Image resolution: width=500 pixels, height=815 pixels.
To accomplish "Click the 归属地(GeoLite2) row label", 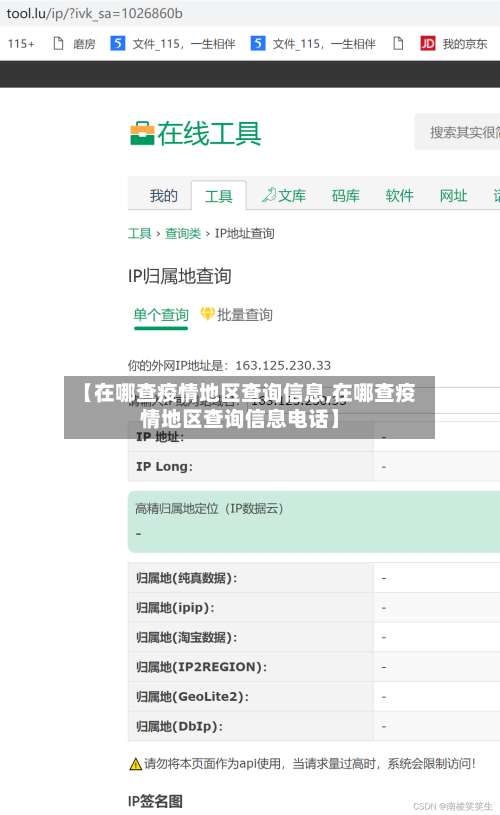I will (192, 696).
